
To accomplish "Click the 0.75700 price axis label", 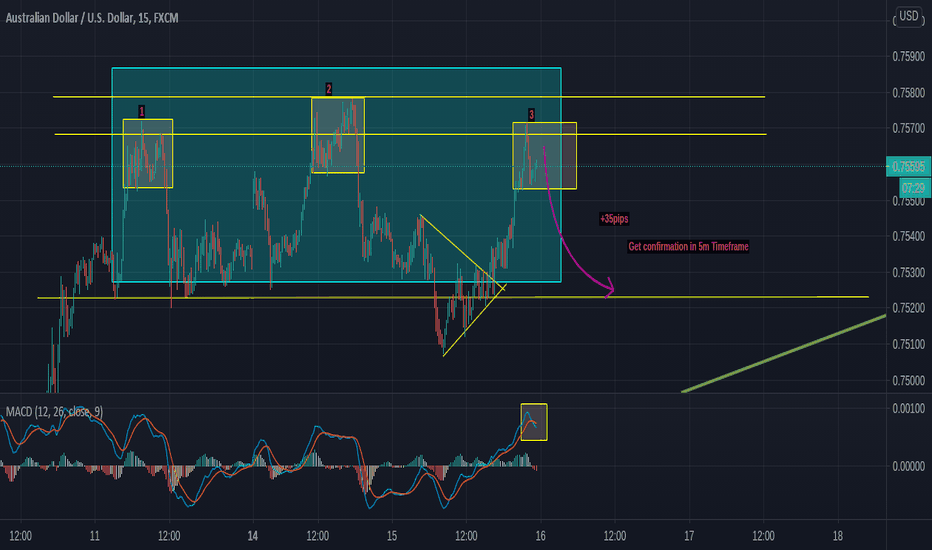I will click(908, 128).
